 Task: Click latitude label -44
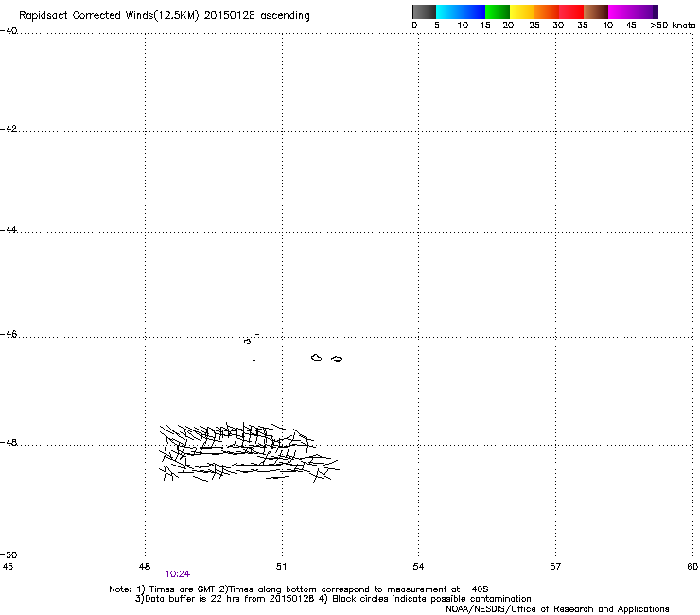[9, 230]
